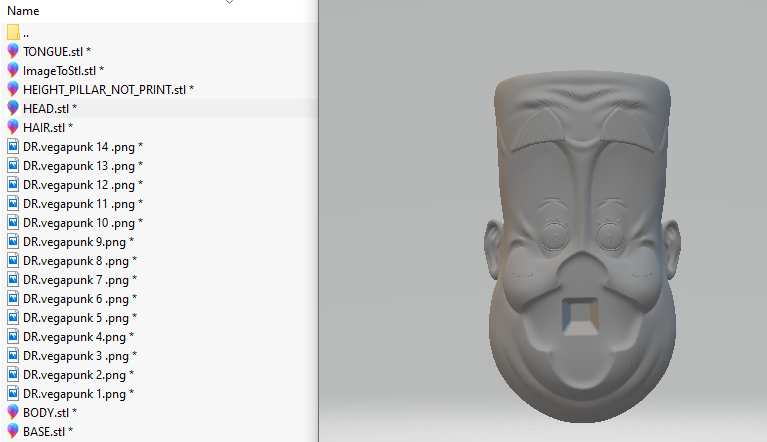This screenshot has width=767, height=442.
Task: Click the image icon for DR.vegapunk 4.png
Action: coord(13,336)
